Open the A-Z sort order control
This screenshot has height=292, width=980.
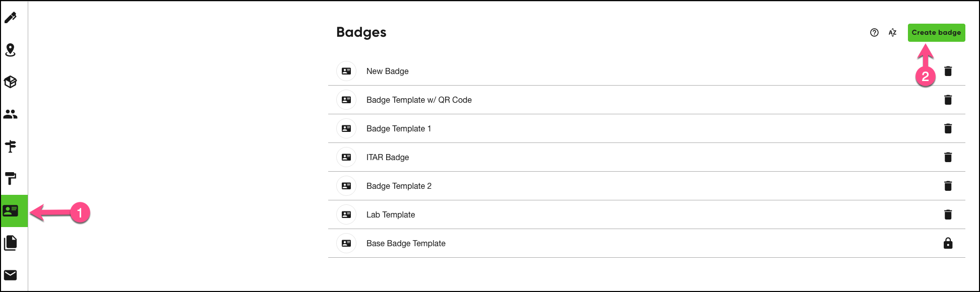pos(892,32)
